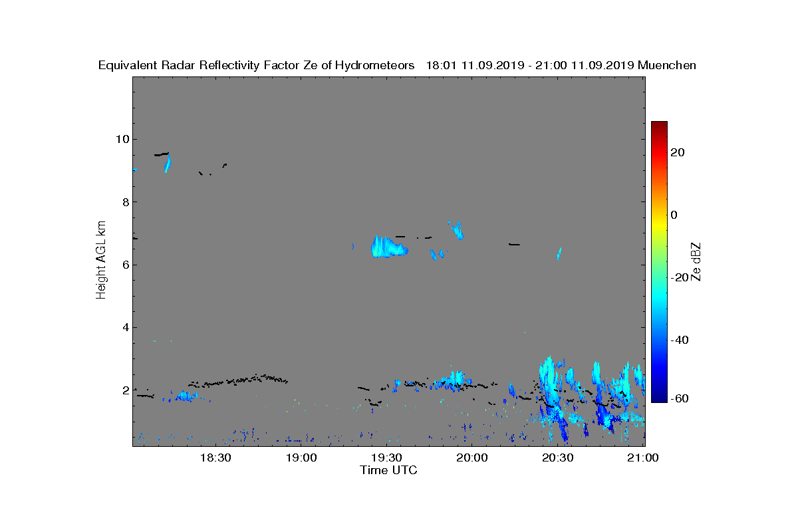
Task: Click the colorbar 0 dBZ label
Action: [674, 215]
